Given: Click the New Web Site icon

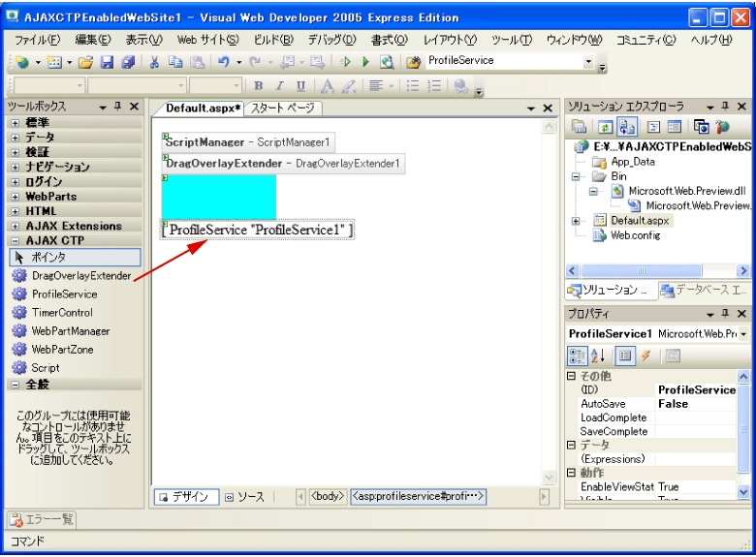Looking at the screenshot, I should pos(22,62).
